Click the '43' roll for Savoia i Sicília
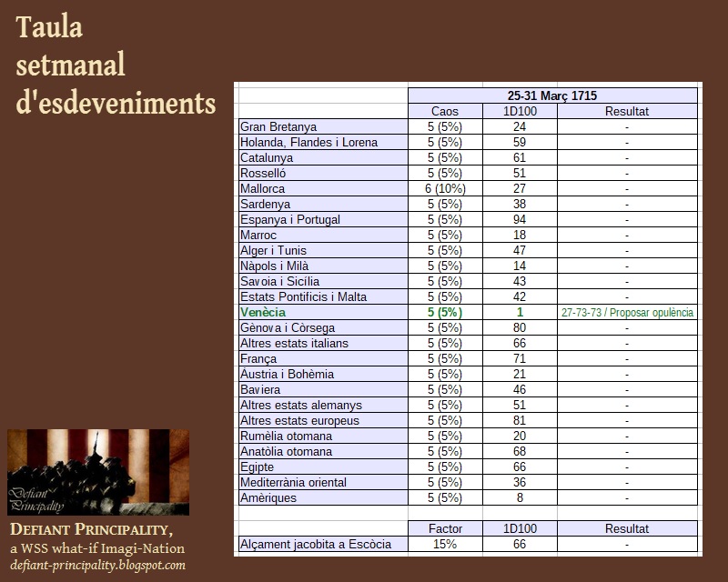 (x=520, y=281)
